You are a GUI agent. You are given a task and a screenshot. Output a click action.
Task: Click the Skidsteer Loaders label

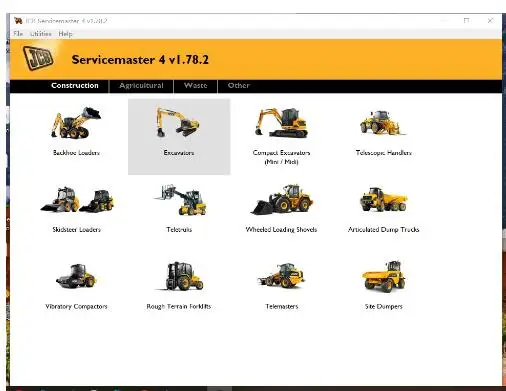coord(76,229)
